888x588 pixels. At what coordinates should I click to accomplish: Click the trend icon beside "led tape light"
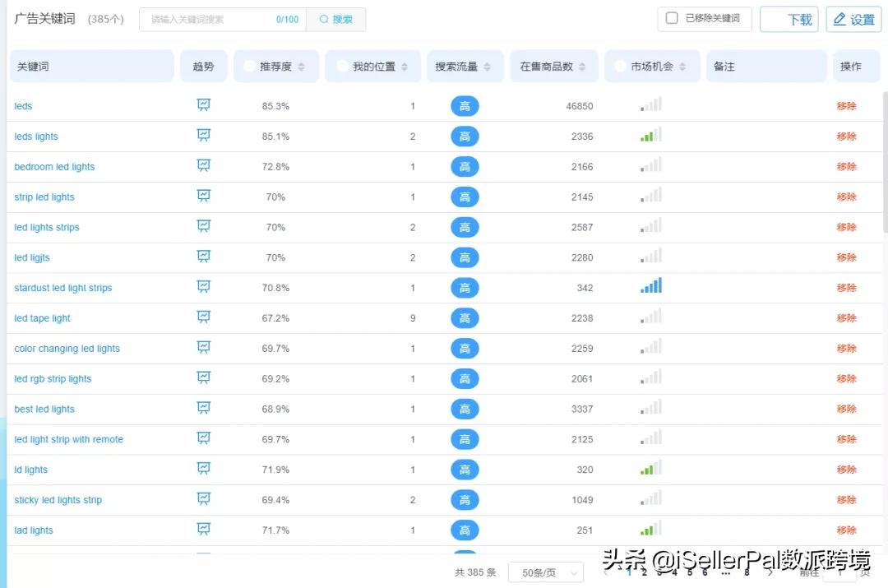pos(203,317)
